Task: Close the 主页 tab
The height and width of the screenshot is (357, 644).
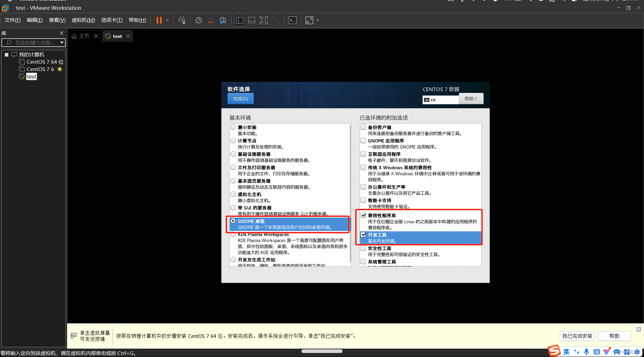Action: [x=96, y=36]
